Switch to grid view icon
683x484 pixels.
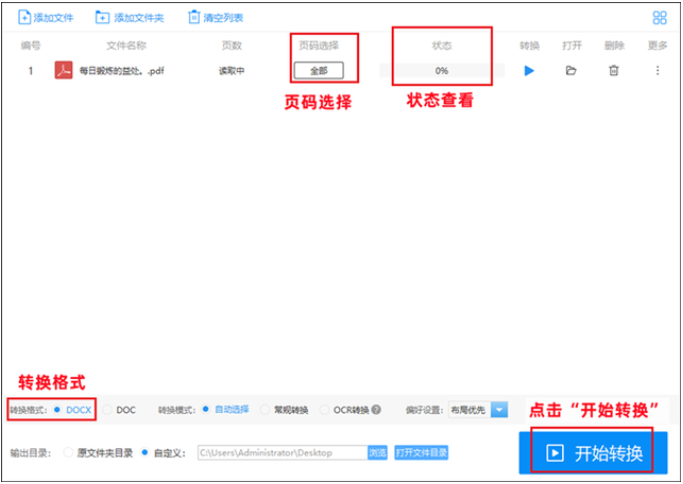[659, 17]
